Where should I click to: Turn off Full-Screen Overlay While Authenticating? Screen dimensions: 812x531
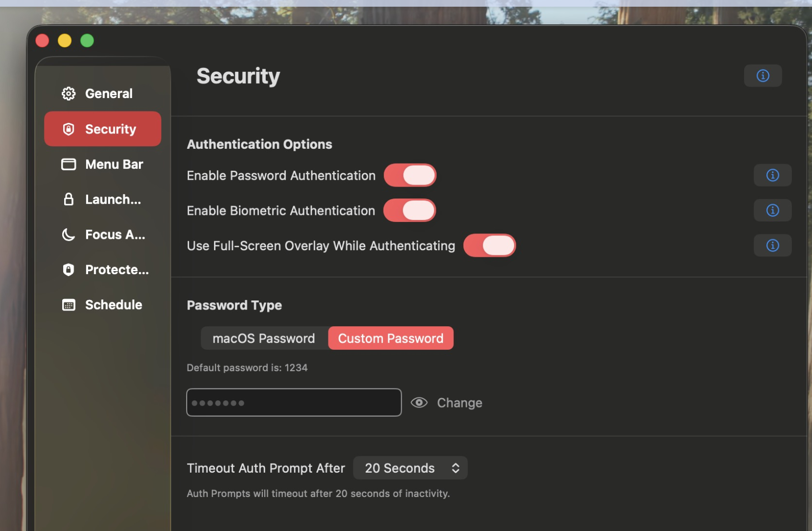pyautogui.click(x=489, y=245)
